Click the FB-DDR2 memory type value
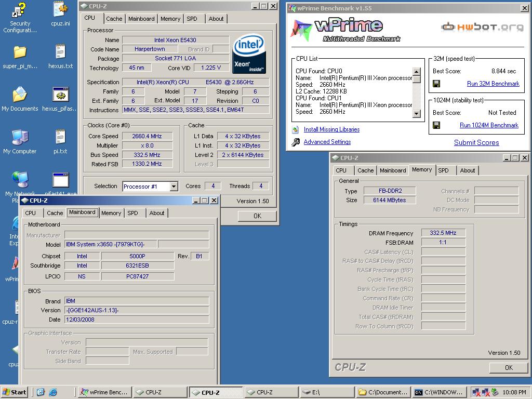532x399 pixels. click(390, 191)
